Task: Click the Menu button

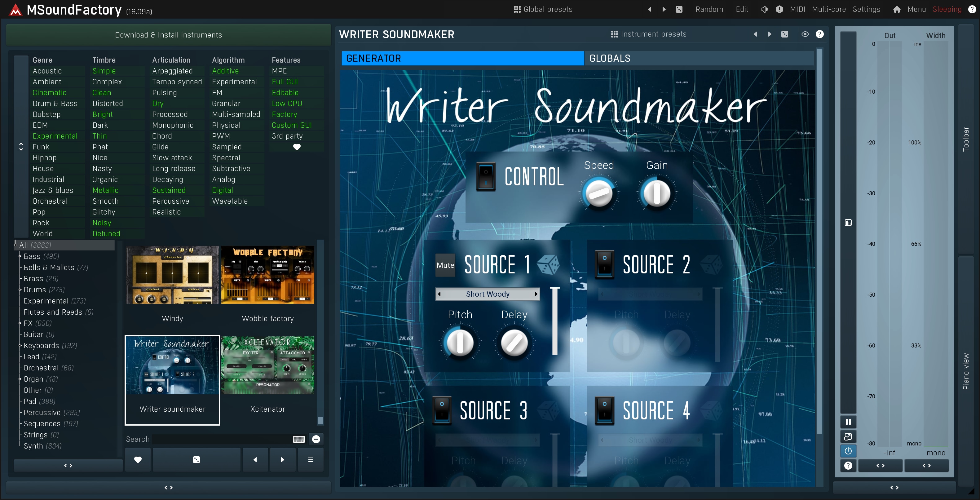Action: click(x=916, y=9)
